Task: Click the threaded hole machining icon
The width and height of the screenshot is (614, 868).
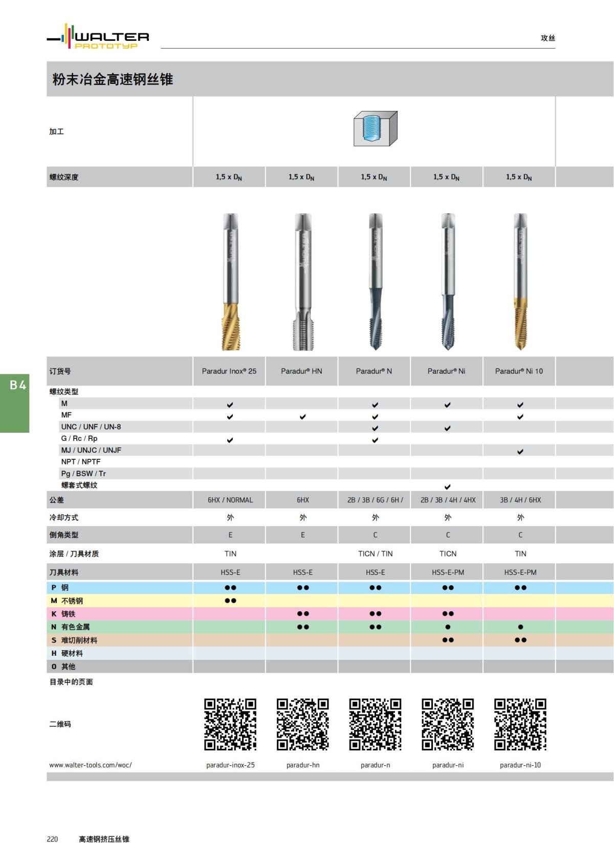Action: (x=376, y=128)
